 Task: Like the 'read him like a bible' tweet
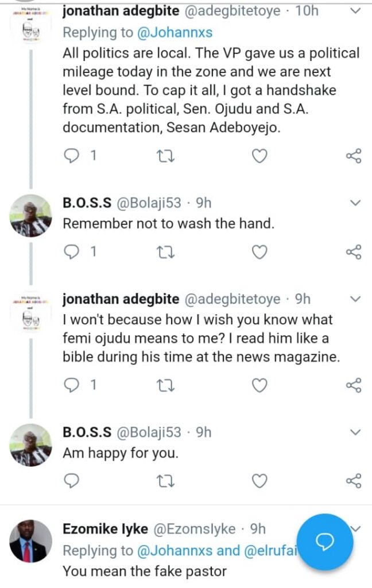(x=260, y=385)
